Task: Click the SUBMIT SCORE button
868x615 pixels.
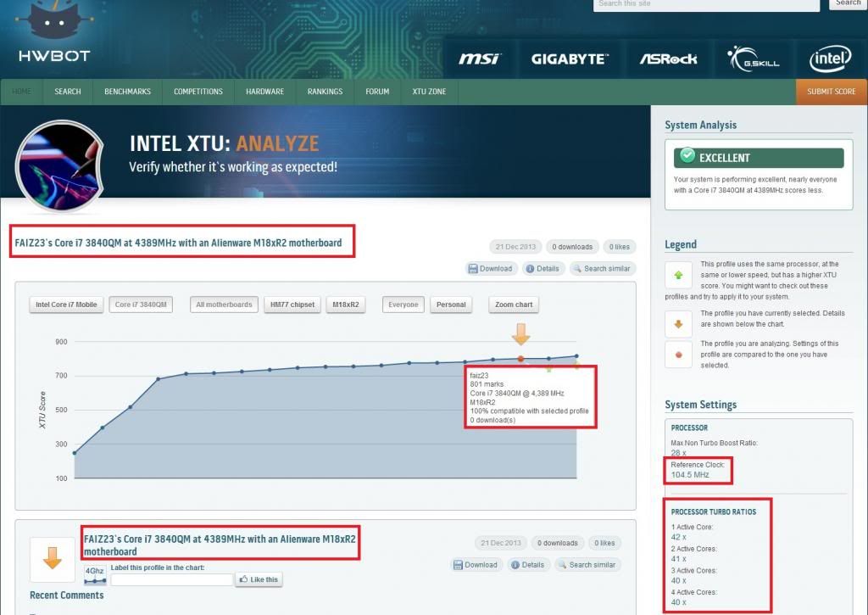Action: (832, 92)
